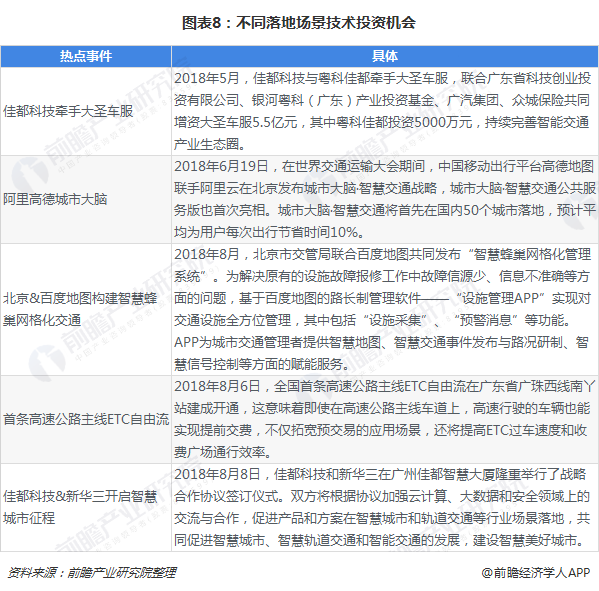Select the cell 佳都科技牵手大圣车服
599x591 pixels.
pyautogui.click(x=86, y=111)
